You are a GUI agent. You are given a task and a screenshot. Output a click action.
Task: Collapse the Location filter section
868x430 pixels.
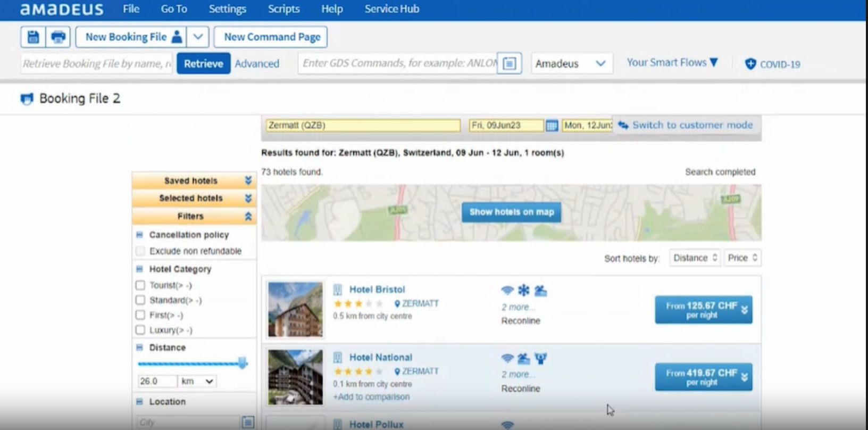tap(139, 402)
